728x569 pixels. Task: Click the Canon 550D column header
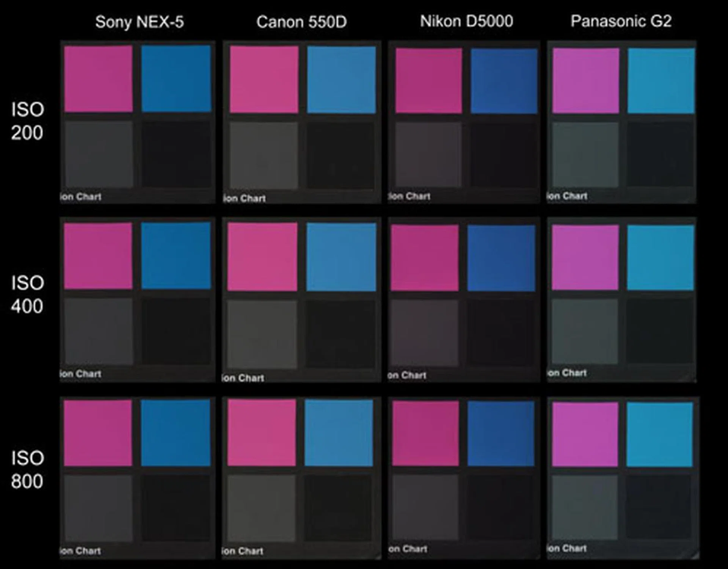301,22
